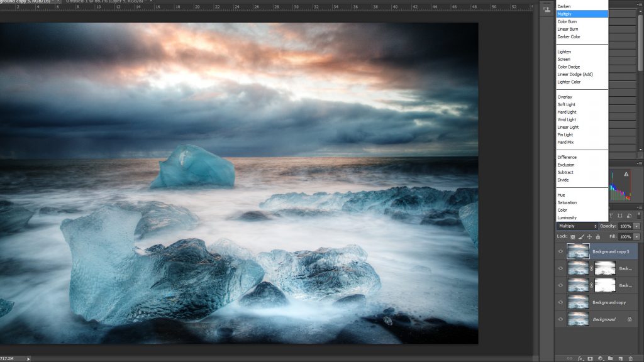
Task: Open the status bar info arrow
Action: pyautogui.click(x=28, y=359)
